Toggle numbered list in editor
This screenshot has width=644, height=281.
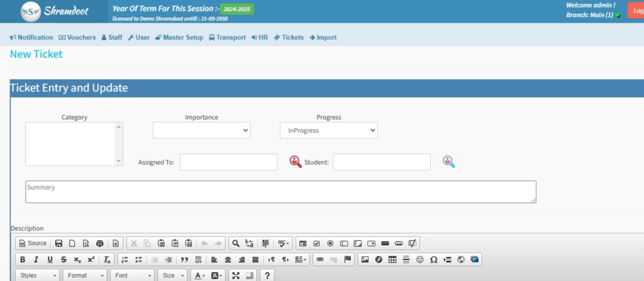[125, 260]
